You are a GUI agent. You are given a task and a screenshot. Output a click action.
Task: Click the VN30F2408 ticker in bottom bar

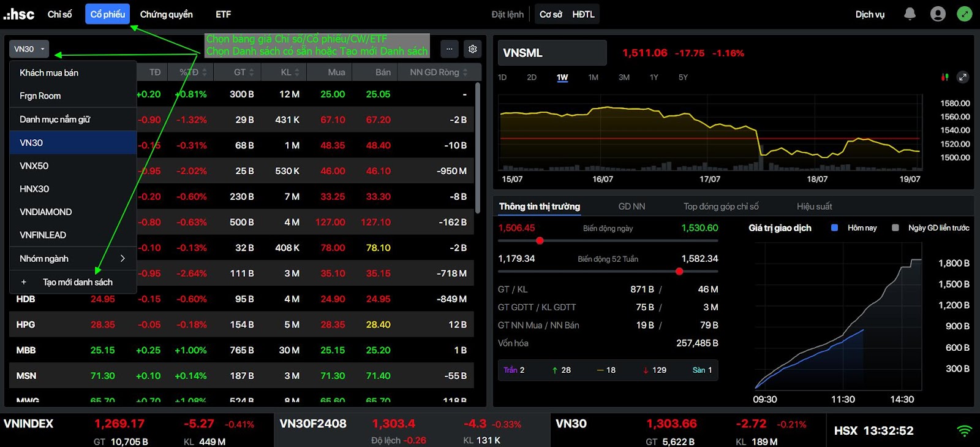pyautogui.click(x=313, y=424)
